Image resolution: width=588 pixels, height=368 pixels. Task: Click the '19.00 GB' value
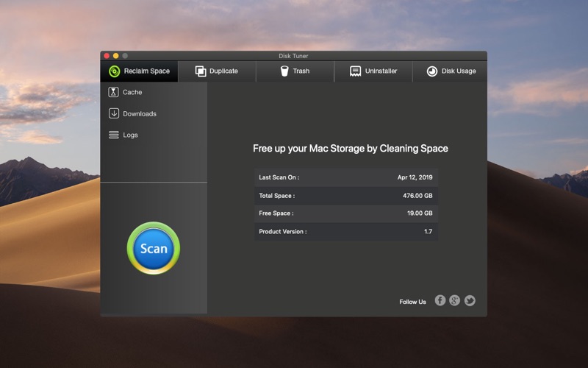click(420, 213)
